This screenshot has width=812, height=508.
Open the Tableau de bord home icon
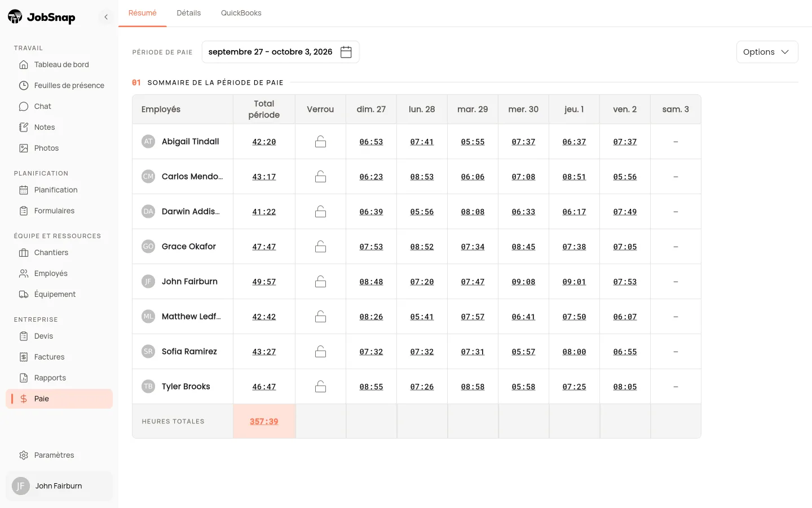coord(24,64)
